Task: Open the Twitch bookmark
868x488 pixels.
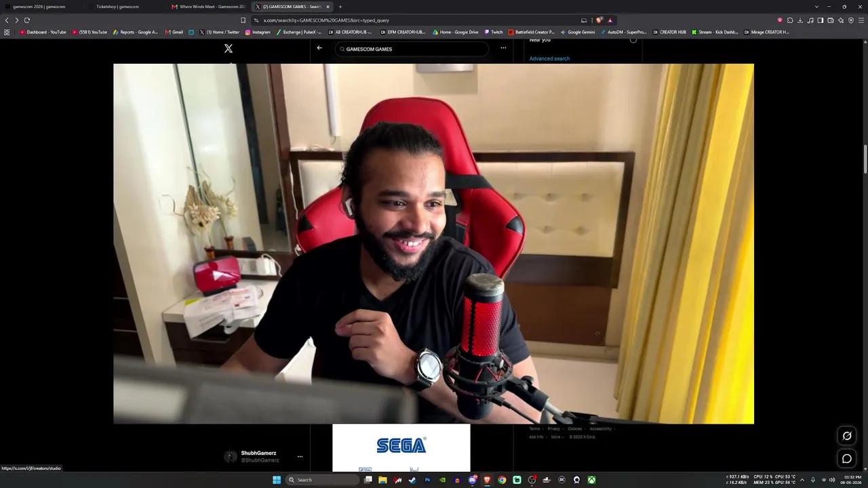Action: coord(494,32)
